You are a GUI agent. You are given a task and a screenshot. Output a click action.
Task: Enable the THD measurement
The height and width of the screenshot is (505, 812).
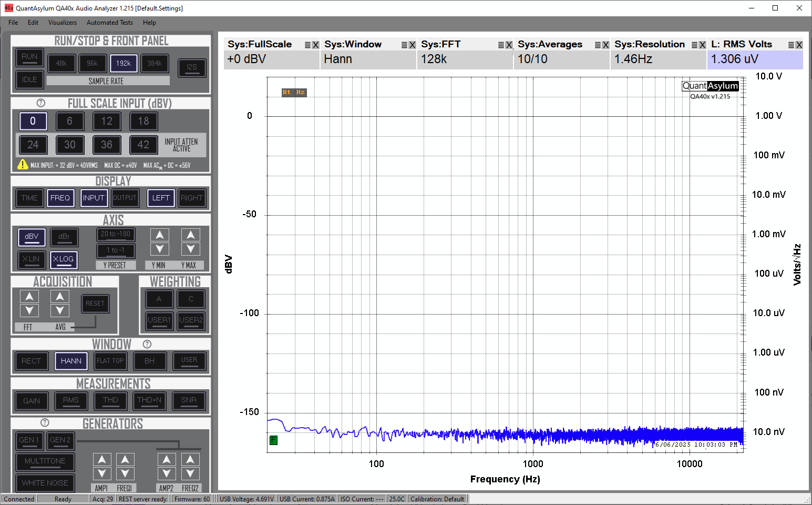coord(110,401)
